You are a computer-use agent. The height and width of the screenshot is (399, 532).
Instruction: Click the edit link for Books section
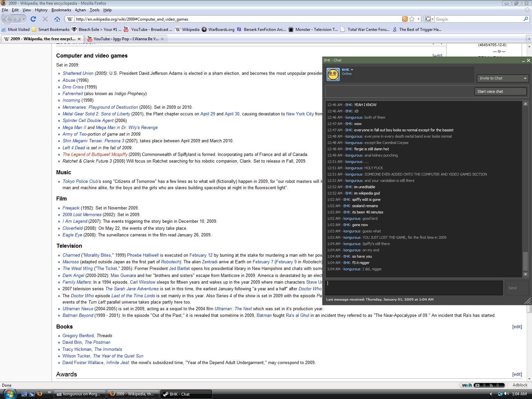click(517, 327)
